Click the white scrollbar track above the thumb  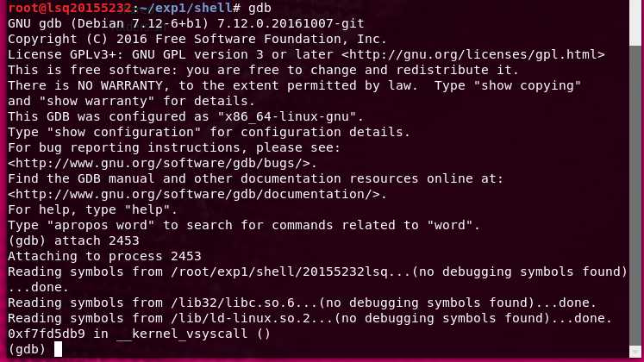635,22
